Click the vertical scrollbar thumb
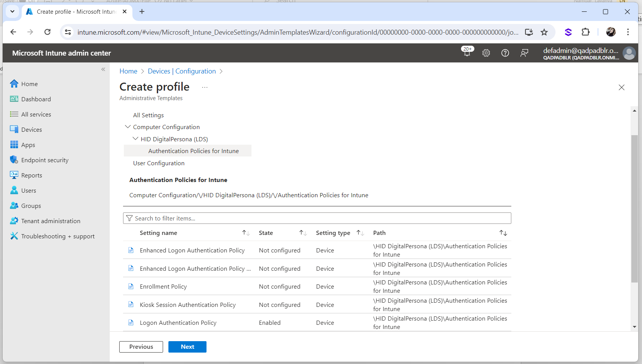The image size is (642, 364). click(x=634, y=209)
